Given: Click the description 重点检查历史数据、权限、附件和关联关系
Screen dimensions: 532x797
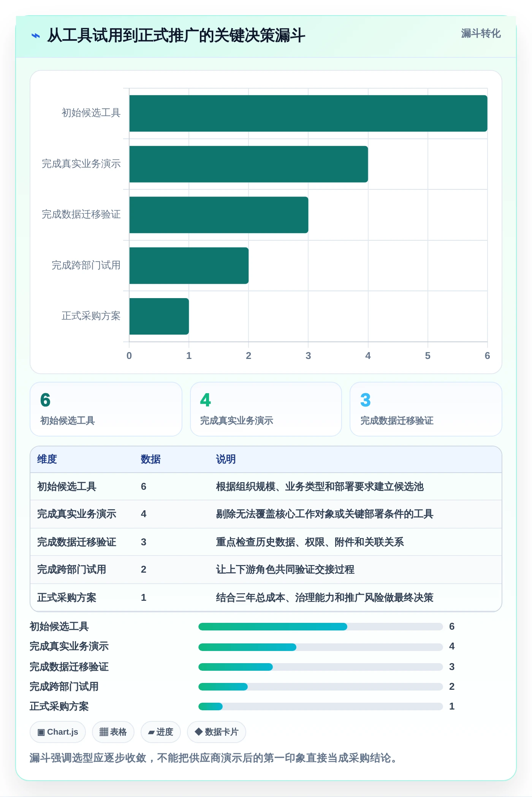Looking at the screenshot, I should point(310,542).
